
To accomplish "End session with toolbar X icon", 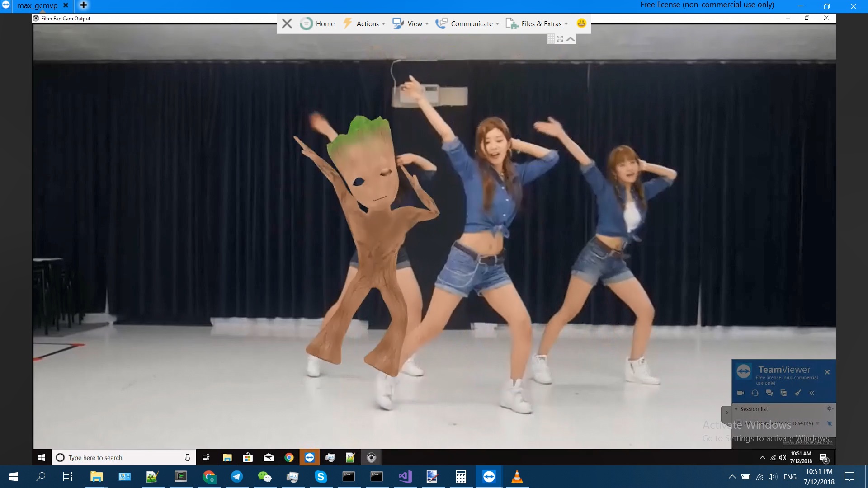I will coord(287,23).
